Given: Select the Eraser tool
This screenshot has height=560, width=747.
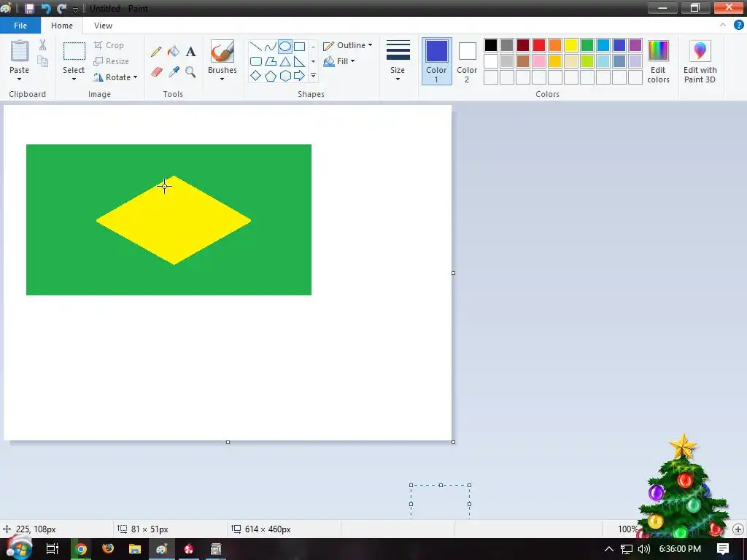Looking at the screenshot, I should click(156, 72).
